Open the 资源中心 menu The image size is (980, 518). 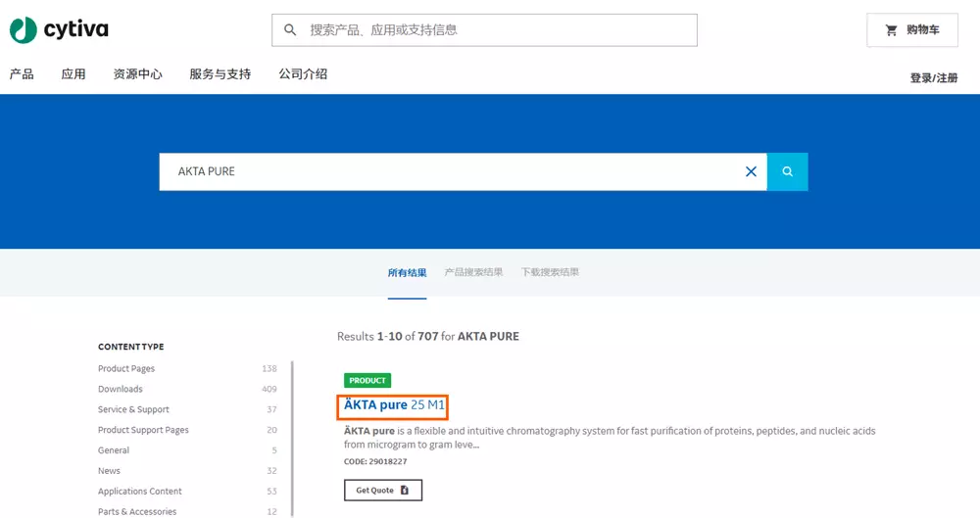pos(137,74)
